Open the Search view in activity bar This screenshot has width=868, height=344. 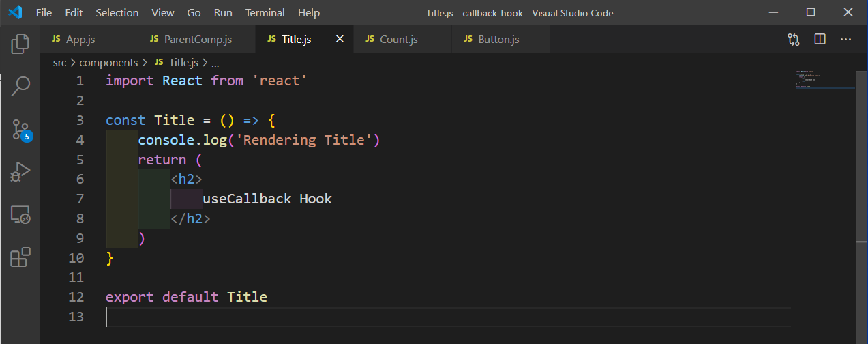pos(20,85)
